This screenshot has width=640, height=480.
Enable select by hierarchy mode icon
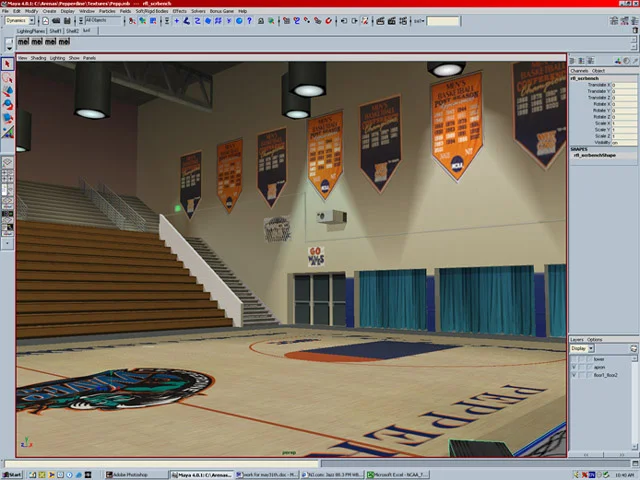tap(132, 21)
